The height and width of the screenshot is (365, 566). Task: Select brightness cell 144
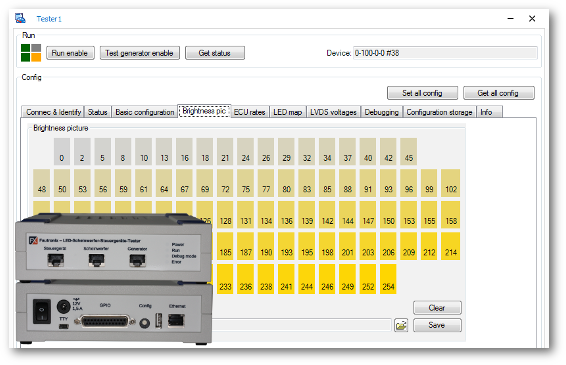(x=347, y=215)
